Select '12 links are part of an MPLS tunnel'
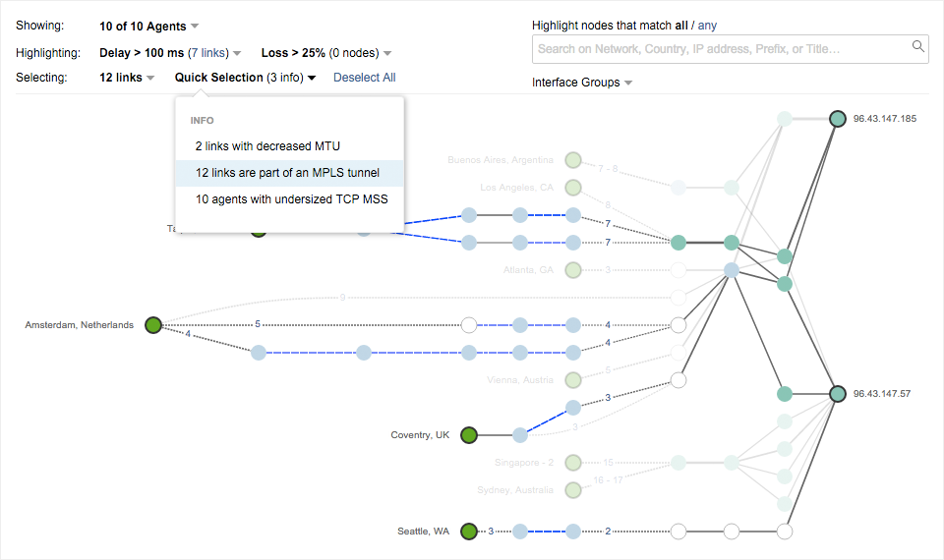Image resolution: width=944 pixels, height=560 pixels. pyautogui.click(x=287, y=173)
